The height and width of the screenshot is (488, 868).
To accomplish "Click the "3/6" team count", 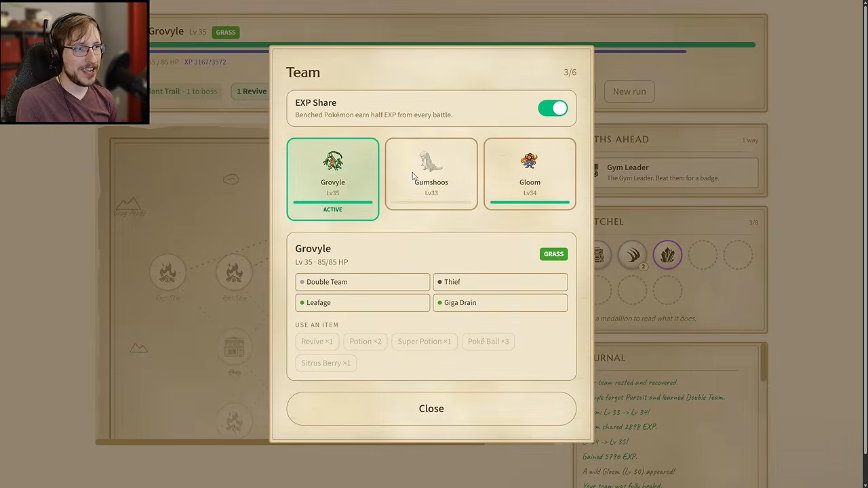I will point(570,73).
